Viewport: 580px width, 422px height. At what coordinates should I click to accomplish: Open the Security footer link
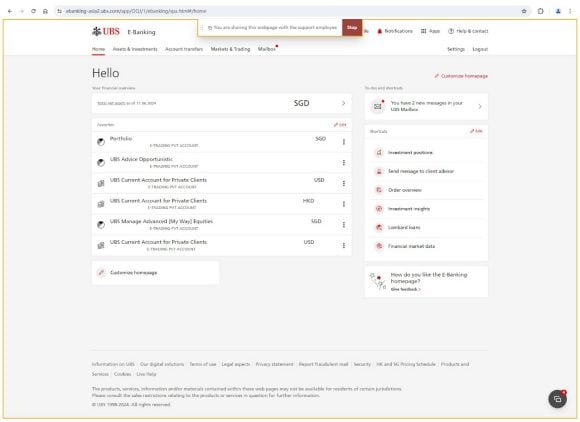pyautogui.click(x=362, y=364)
